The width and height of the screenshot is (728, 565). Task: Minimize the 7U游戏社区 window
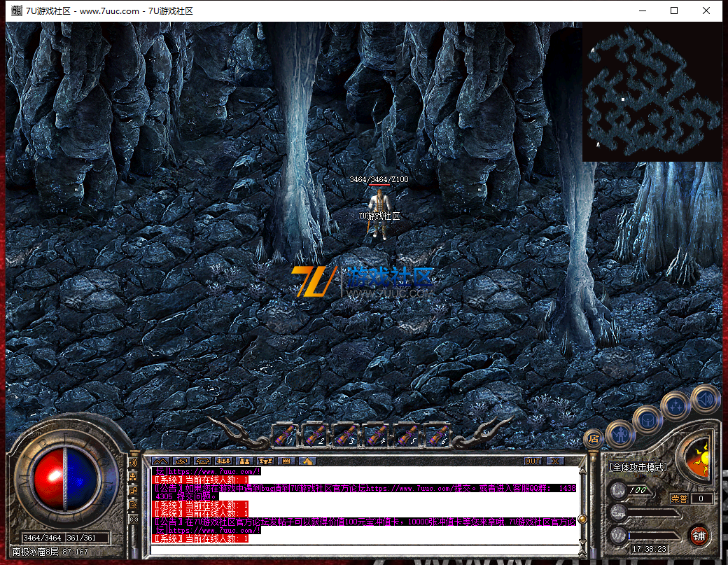tap(643, 11)
